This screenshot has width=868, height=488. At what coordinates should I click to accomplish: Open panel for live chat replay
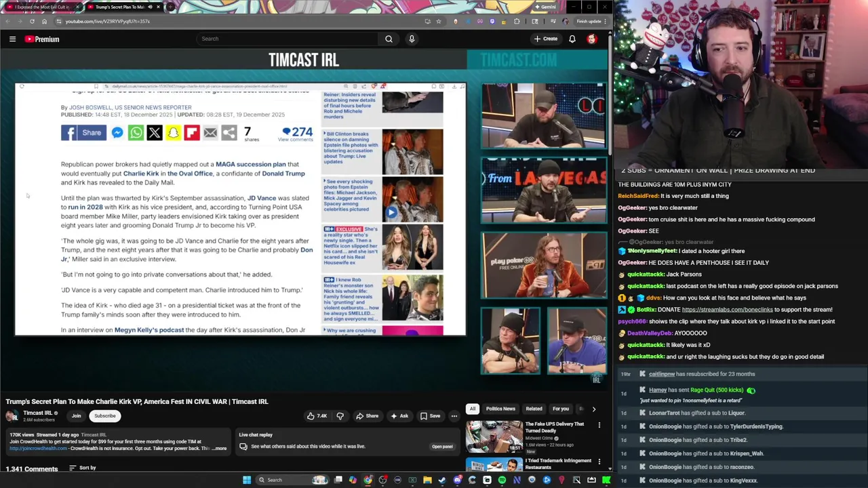(442, 447)
